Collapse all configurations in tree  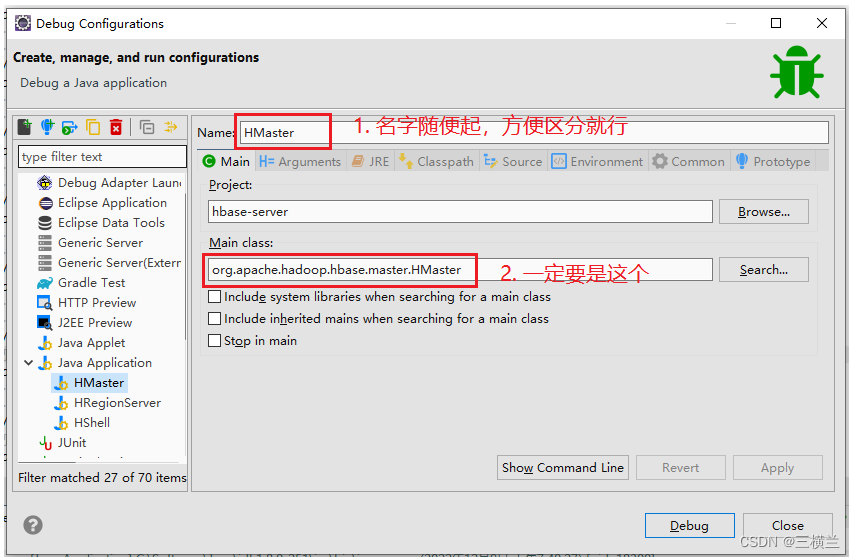(147, 127)
